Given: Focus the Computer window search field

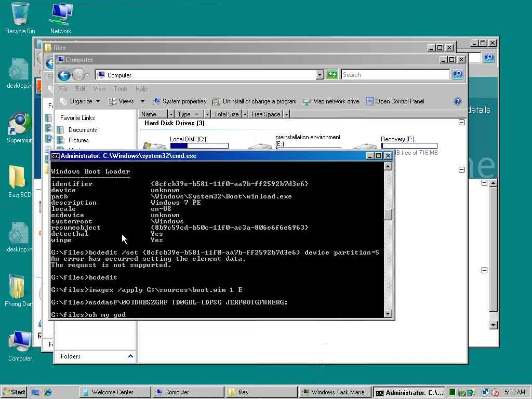Looking at the screenshot, I should click(x=395, y=75).
